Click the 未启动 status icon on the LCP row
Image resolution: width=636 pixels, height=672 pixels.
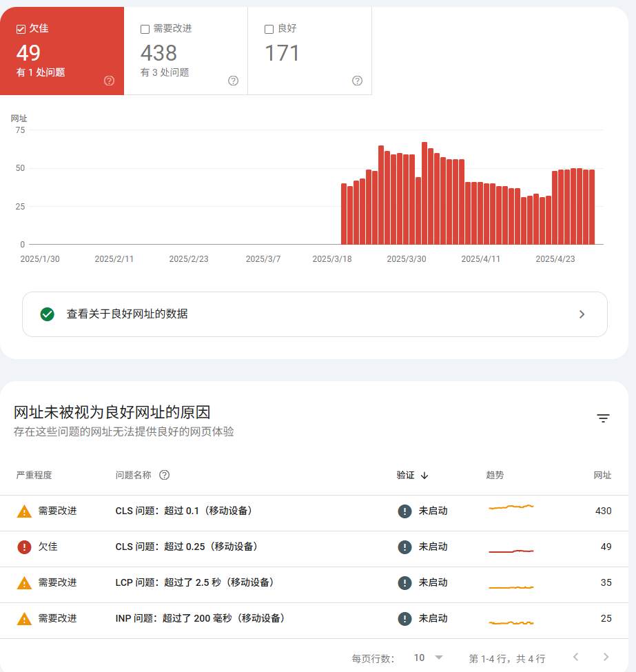[x=404, y=582]
